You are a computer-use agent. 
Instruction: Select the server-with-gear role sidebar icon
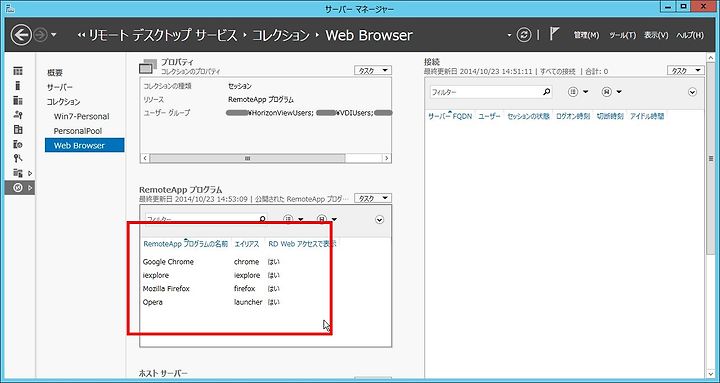coord(18,144)
